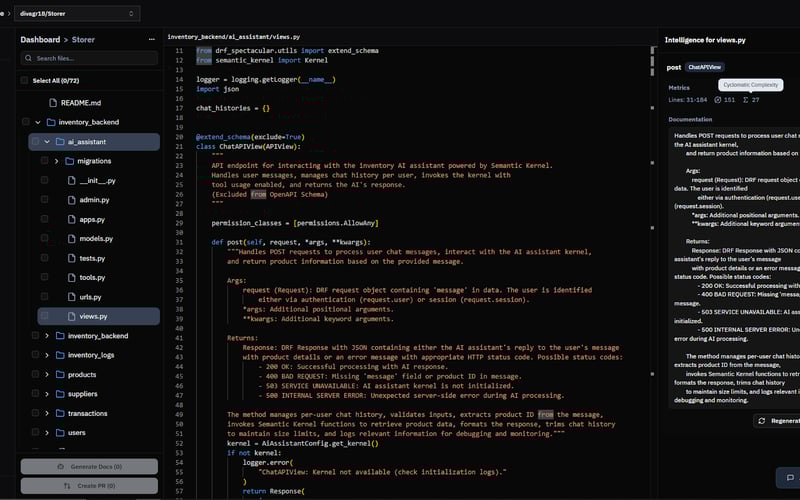Open the three-dots menu beside Storer
The height and width of the screenshot is (500, 800).
152,39
